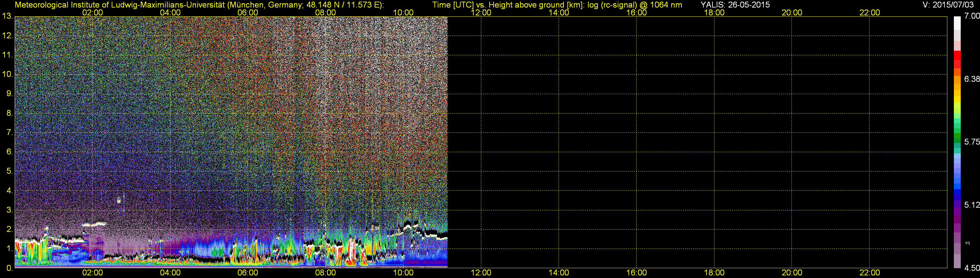Click the 5.12 colorbar value
Screen dimensions: 980x278
click(972, 205)
